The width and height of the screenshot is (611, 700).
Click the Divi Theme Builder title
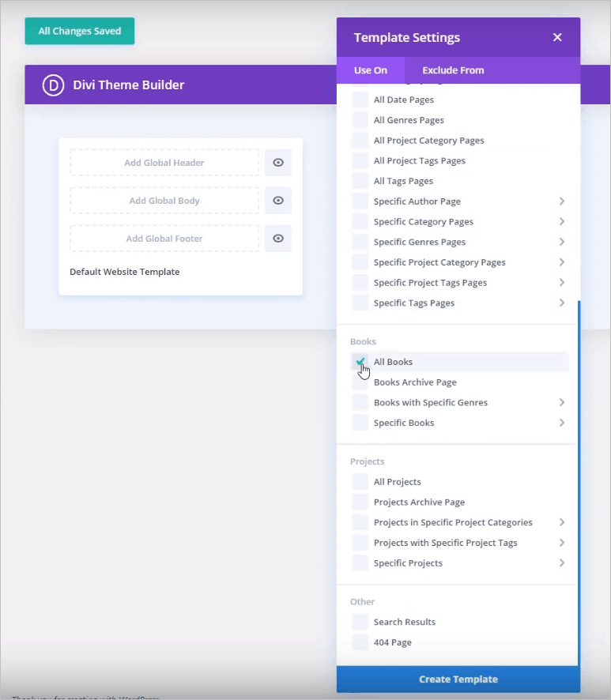pos(129,85)
